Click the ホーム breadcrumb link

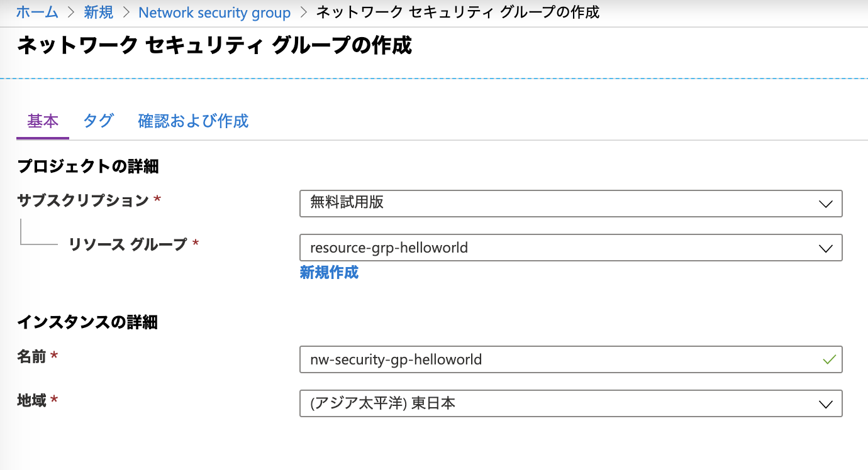click(37, 12)
